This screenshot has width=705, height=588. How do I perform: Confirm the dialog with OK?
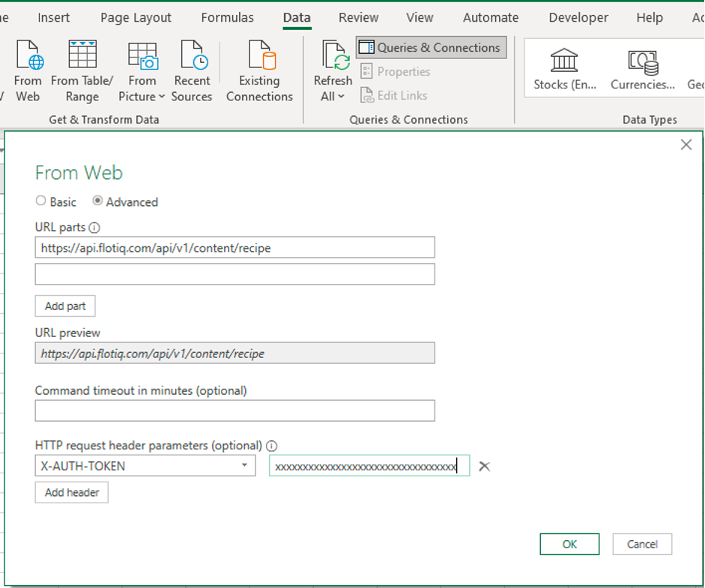[x=569, y=545]
